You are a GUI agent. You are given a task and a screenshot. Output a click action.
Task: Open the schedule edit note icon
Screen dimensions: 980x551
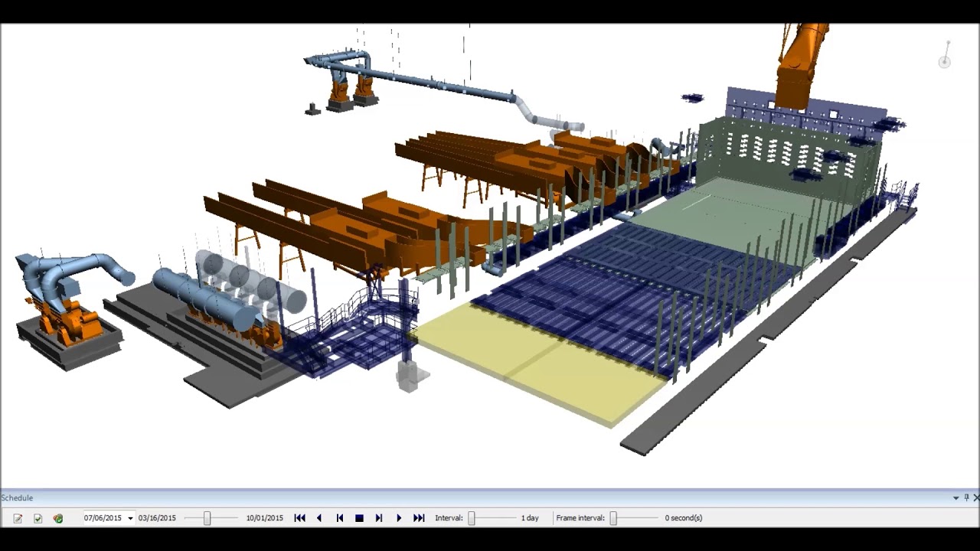tap(18, 518)
